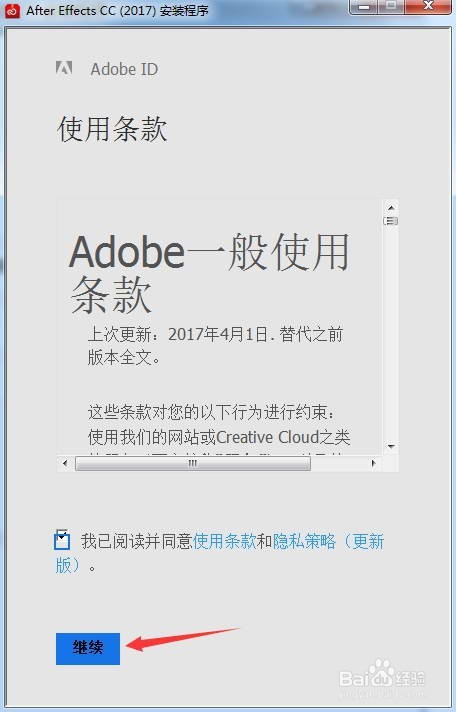Click the Adobe一般使用条款 heading in terms box
Screen dimensions: 456x712
pyautogui.click(x=209, y=274)
